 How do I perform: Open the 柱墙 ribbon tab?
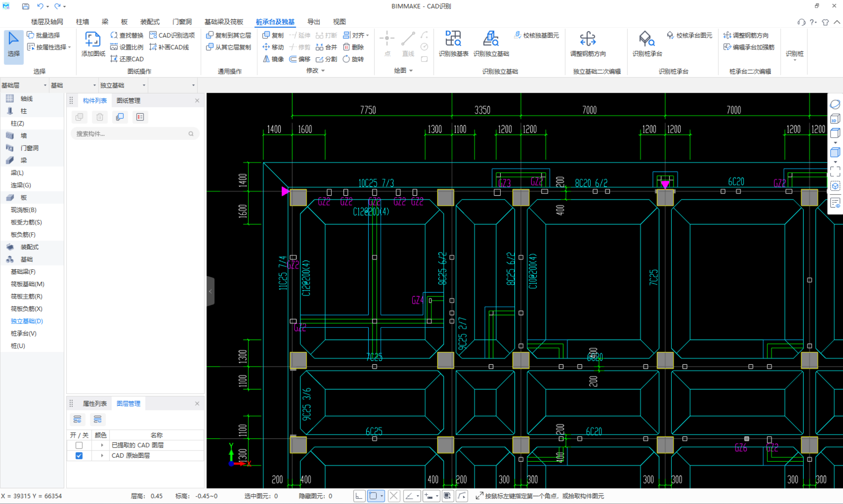click(x=82, y=22)
